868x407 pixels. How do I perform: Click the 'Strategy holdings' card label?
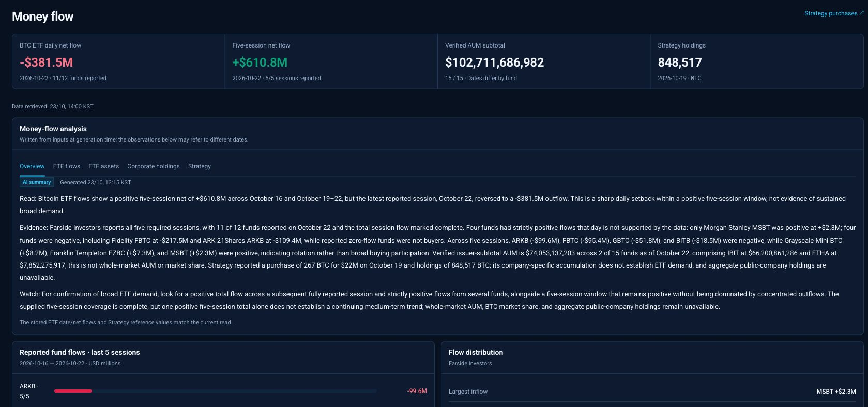(681, 45)
